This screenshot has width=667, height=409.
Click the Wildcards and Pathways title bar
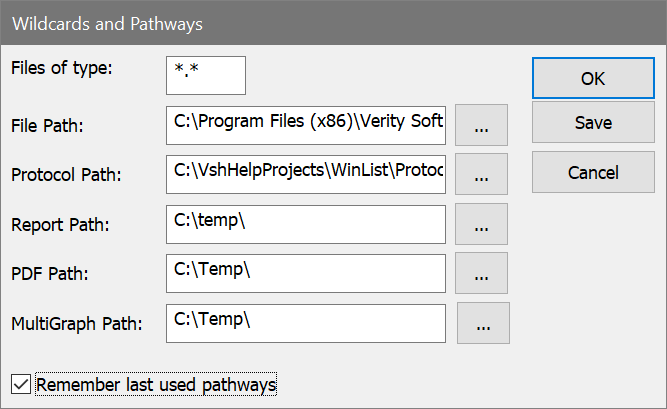coord(300,20)
